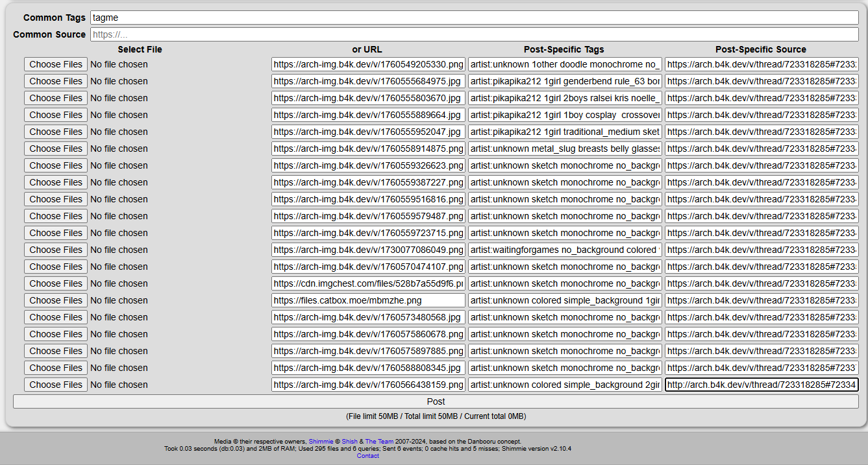Image resolution: width=868 pixels, height=465 pixels.
Task: Click the source field beginning http://arch.b4k.dev
Action: click(762, 385)
